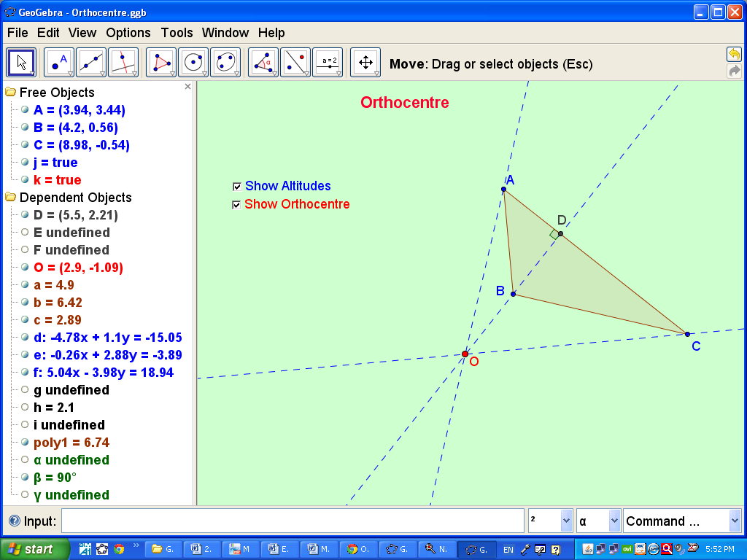Select the Move tool
This screenshot has height=560, width=747.
click(x=20, y=62)
